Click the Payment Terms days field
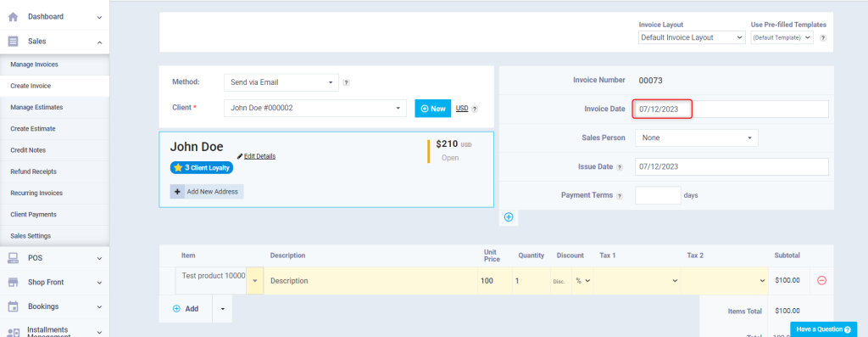This screenshot has width=868, height=337. tap(658, 195)
